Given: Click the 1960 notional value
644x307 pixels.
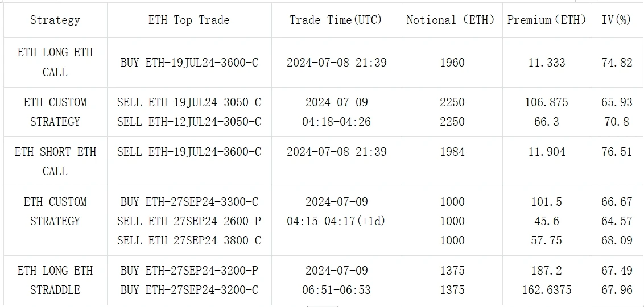Looking at the screenshot, I should 452,62.
